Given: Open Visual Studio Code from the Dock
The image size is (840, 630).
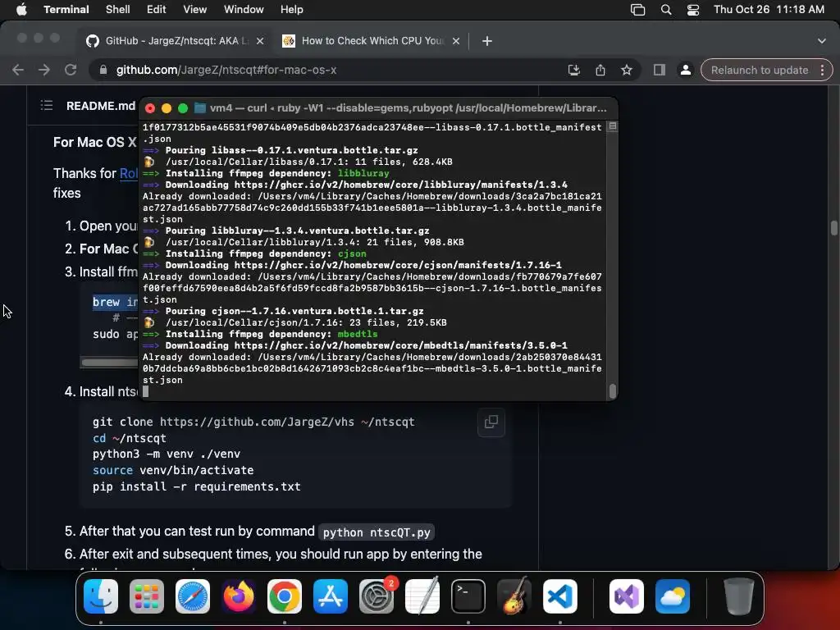Looking at the screenshot, I should point(559,596).
